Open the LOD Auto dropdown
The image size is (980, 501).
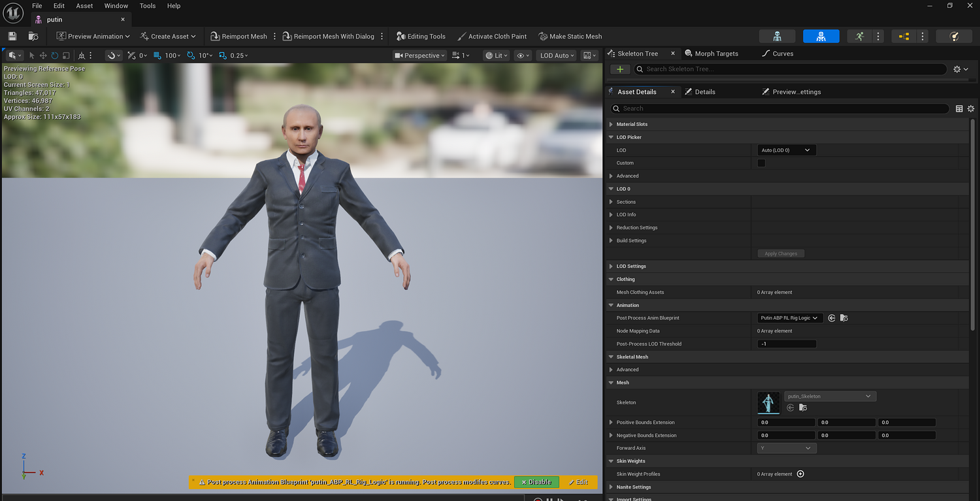(x=557, y=56)
